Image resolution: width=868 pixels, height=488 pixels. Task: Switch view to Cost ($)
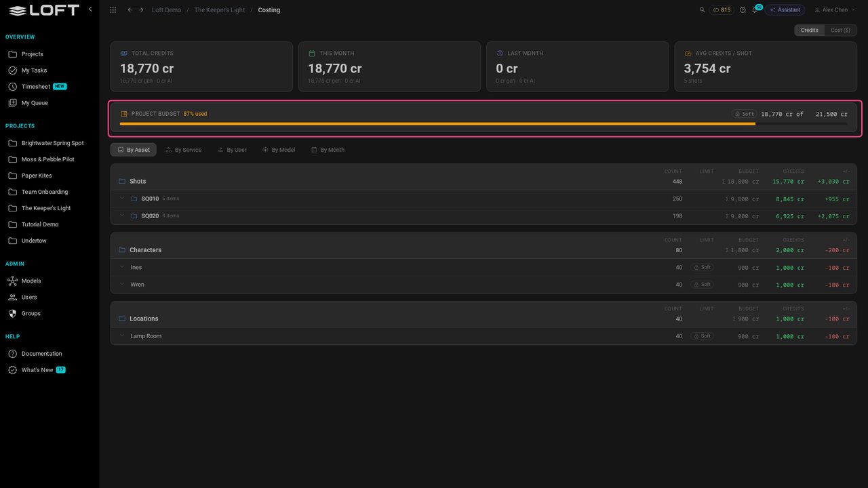[841, 30]
